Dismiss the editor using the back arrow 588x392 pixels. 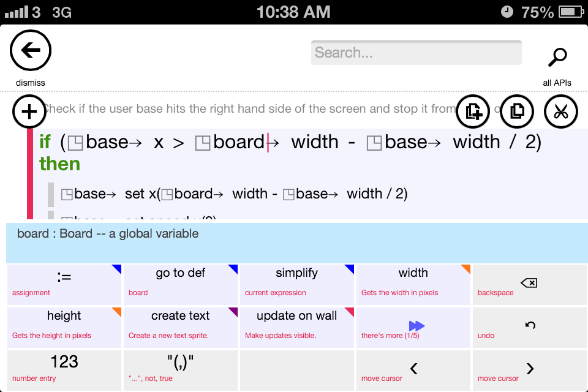[30, 50]
